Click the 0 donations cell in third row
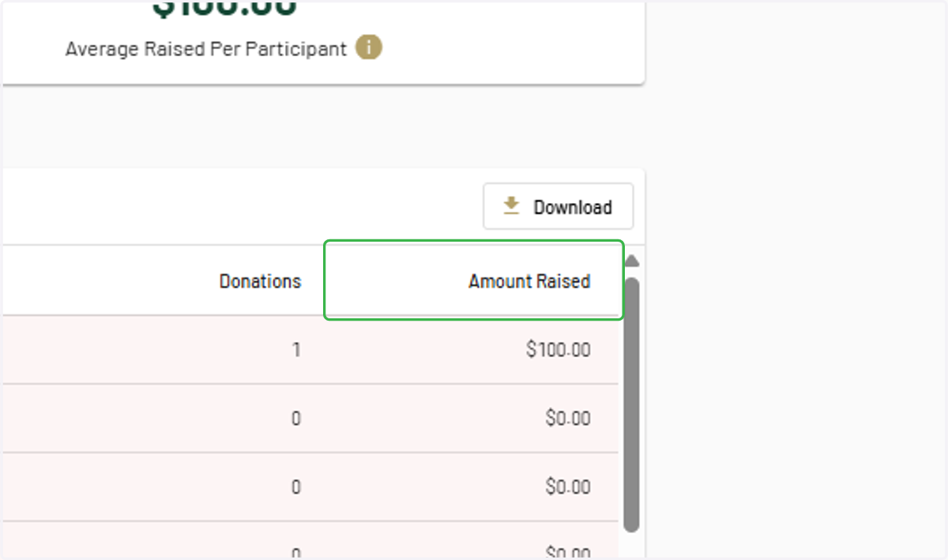 [296, 487]
